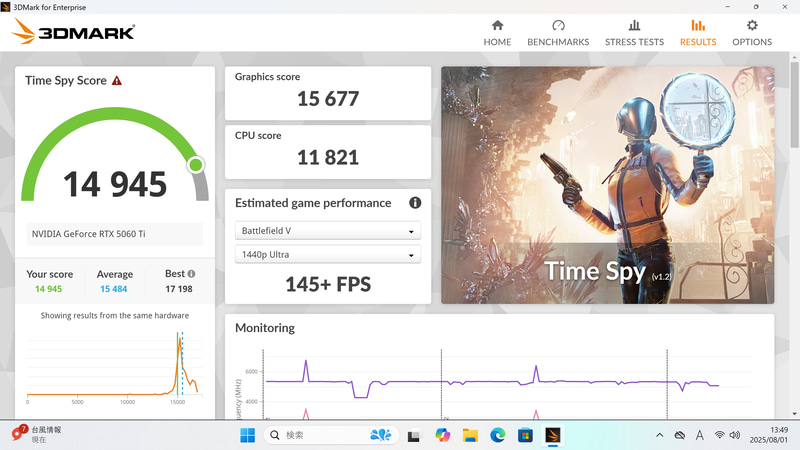Open Microsoft Edge from the taskbar
This screenshot has height=450, width=800.
click(x=497, y=435)
